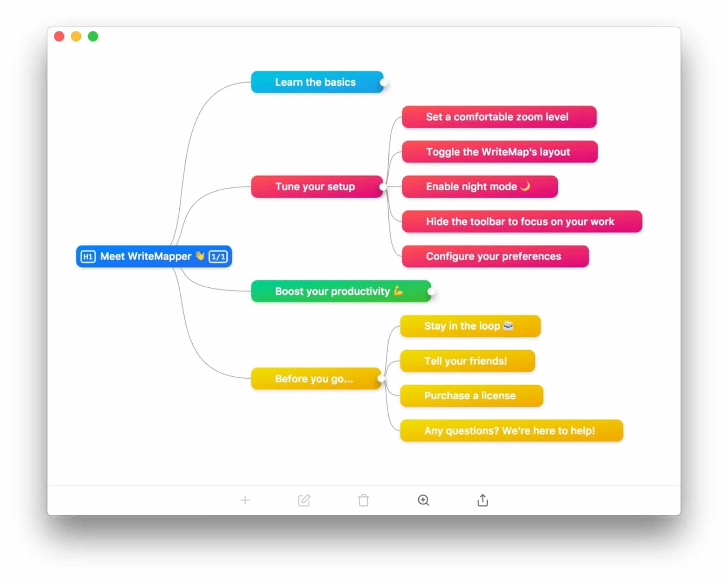Click the add node plus icon

point(245,500)
